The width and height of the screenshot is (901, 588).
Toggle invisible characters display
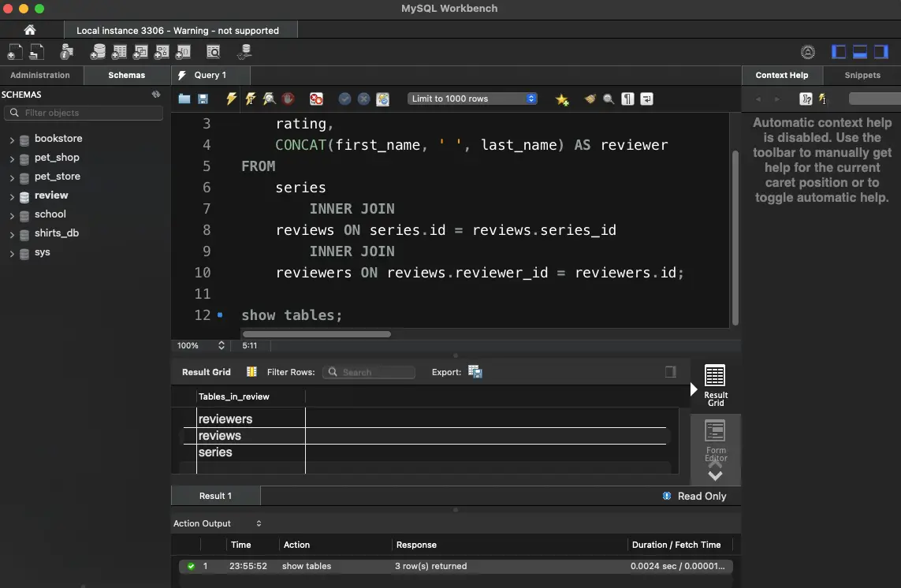pos(627,99)
